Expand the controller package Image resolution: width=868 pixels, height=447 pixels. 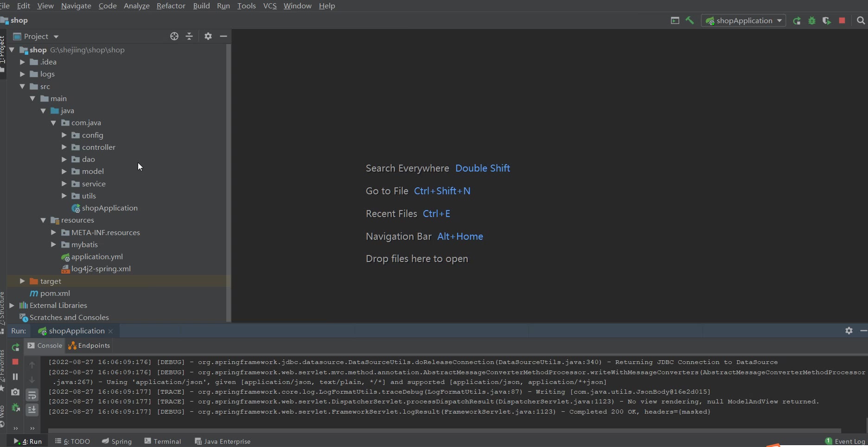(64, 147)
